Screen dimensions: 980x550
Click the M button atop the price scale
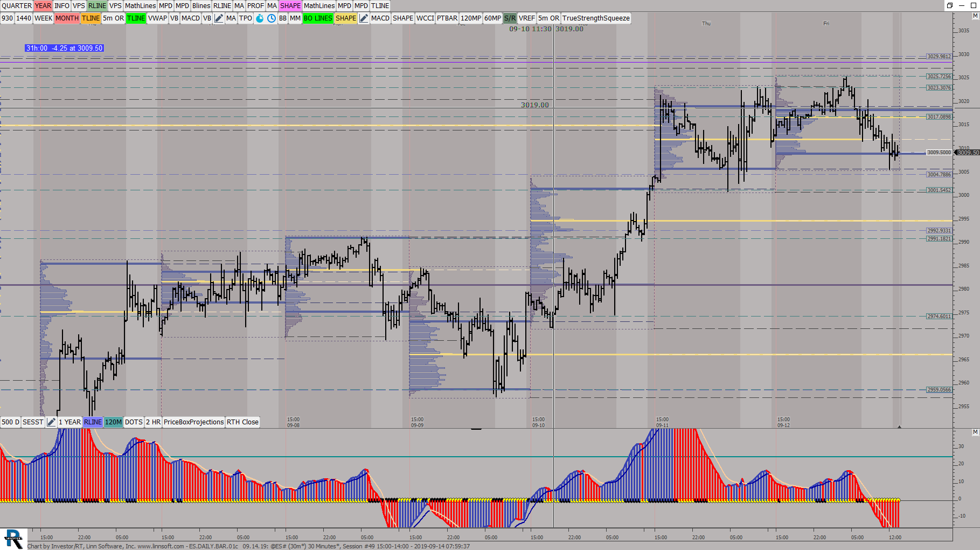(975, 16)
